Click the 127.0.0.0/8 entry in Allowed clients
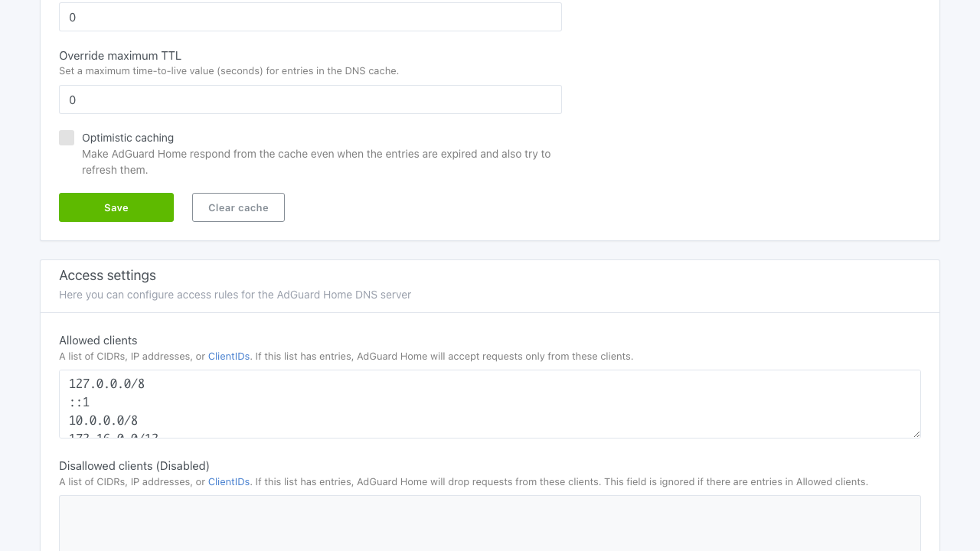 coord(106,384)
